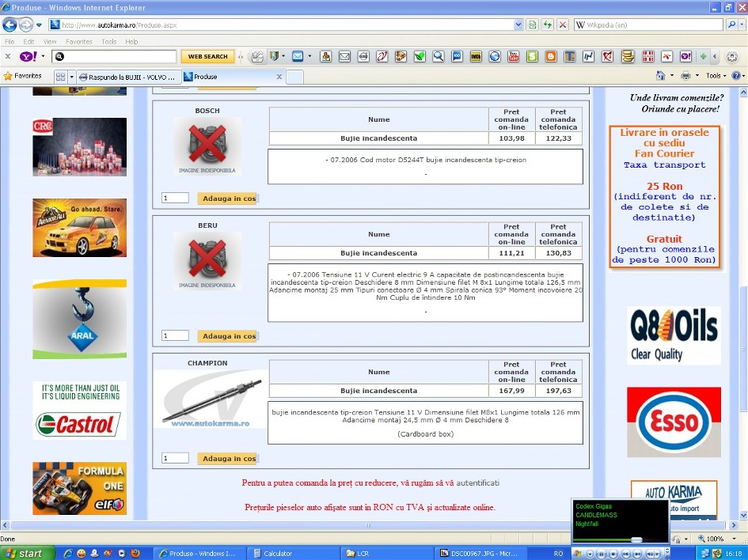Open the View menu

(50, 41)
